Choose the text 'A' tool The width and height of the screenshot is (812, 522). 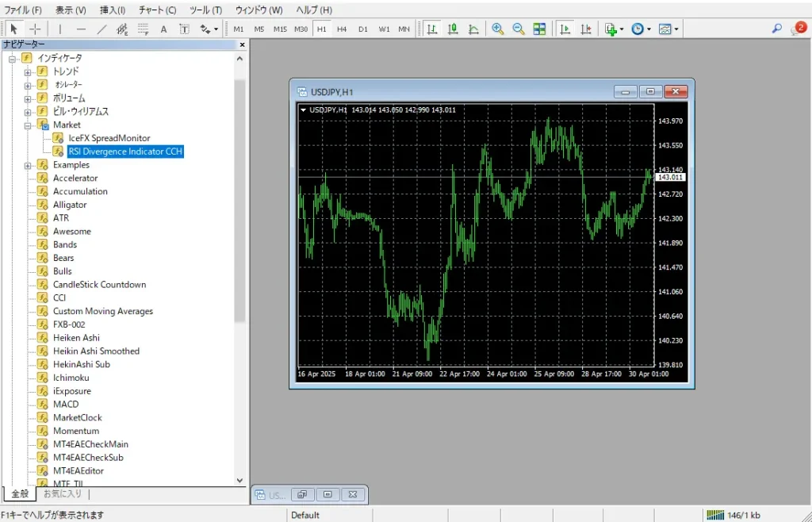[x=163, y=29]
